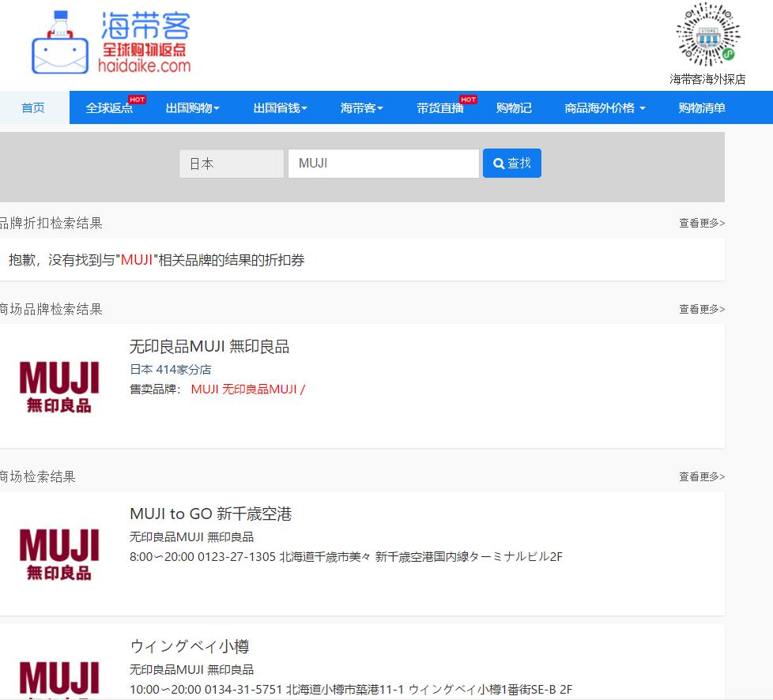773x700 pixels.
Task: Click the MUJI logo for ウイングベイ小樽
Action: click(59, 679)
